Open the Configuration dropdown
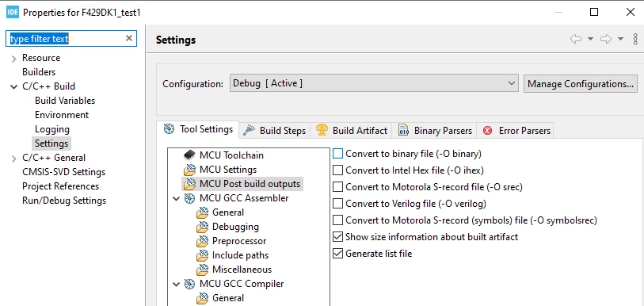 [x=374, y=83]
